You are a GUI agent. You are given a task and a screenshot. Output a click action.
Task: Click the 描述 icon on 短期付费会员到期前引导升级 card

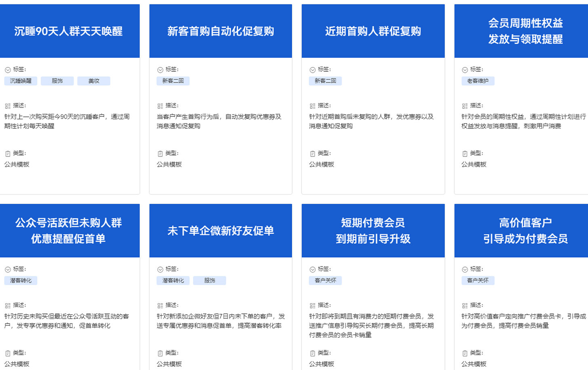(312, 305)
